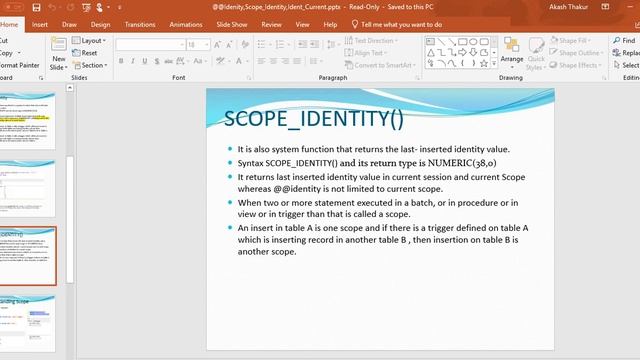Open the font size box showing 18
The height and width of the screenshot is (360, 640).
[198, 44]
